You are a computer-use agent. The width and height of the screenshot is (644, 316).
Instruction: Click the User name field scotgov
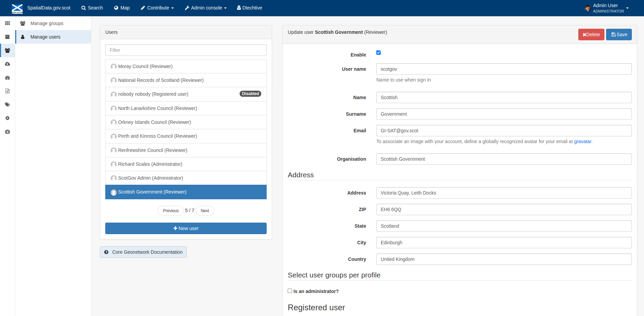coord(504,69)
